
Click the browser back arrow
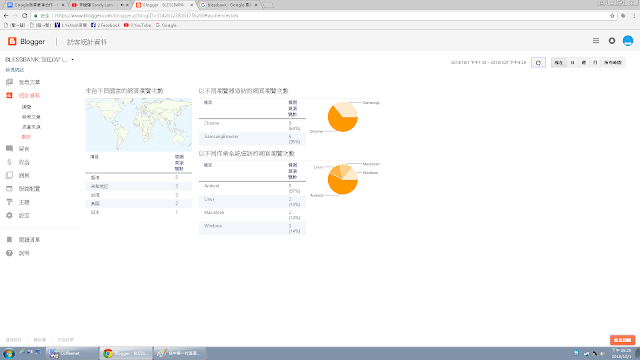(x=6, y=16)
